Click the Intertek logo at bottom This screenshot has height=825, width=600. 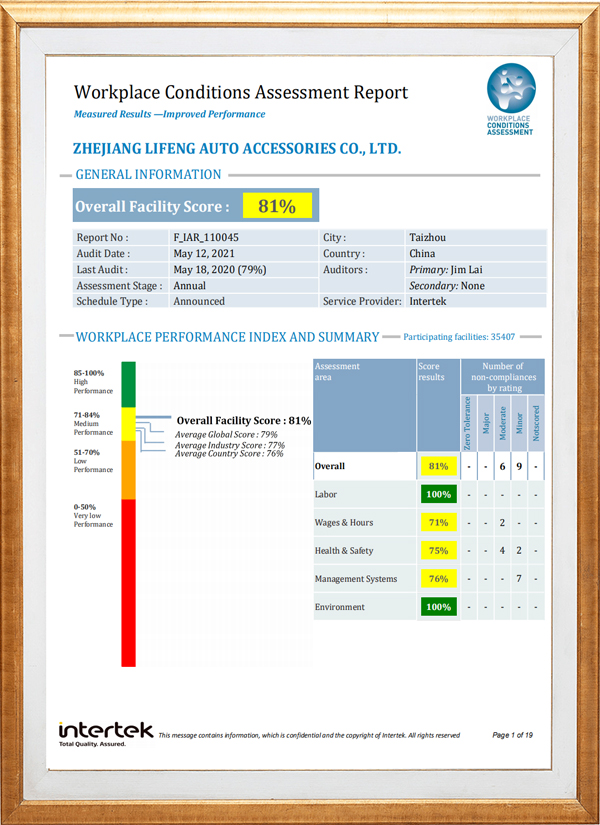[105, 733]
